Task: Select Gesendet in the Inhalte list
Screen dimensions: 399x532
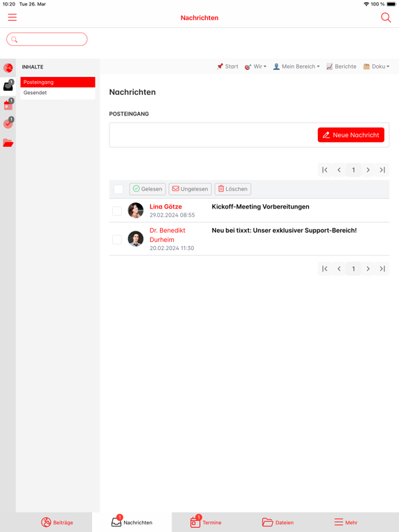Action: (x=57, y=93)
